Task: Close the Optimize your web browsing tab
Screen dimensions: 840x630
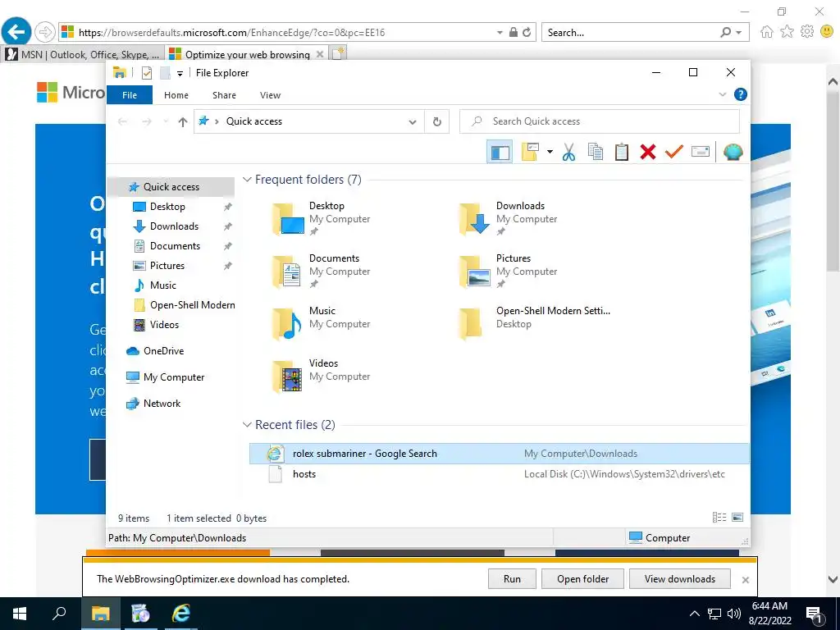Action: tap(320, 54)
